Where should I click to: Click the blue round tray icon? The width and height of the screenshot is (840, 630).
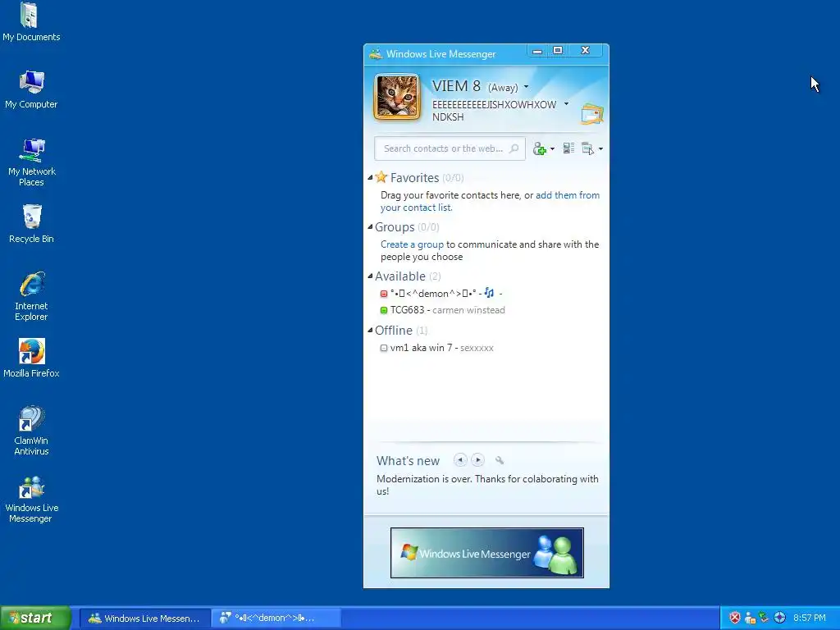tap(779, 618)
